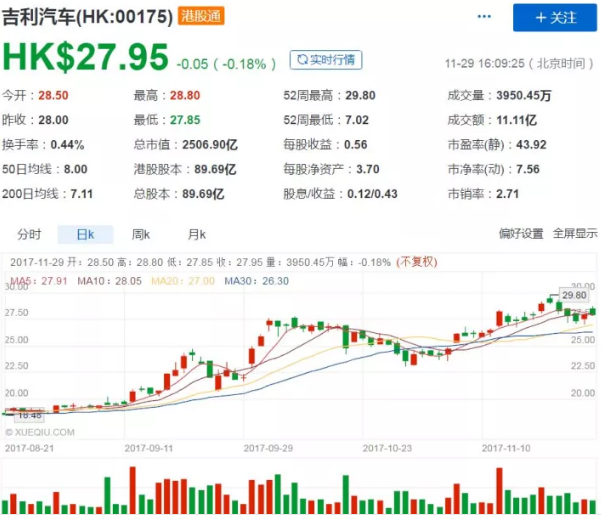Click the MA10: 28.05 legend
The height and width of the screenshot is (515, 601).
pos(110,281)
